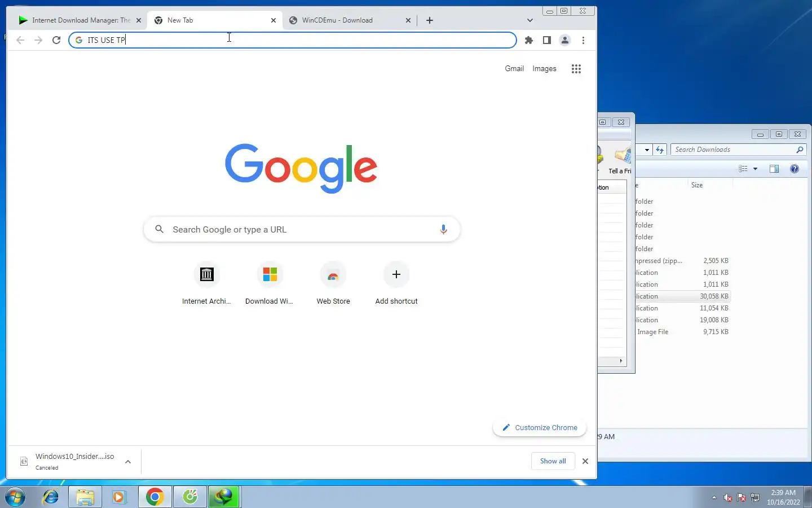
Task: Dismiss the downloads bar
Action: pos(585,461)
